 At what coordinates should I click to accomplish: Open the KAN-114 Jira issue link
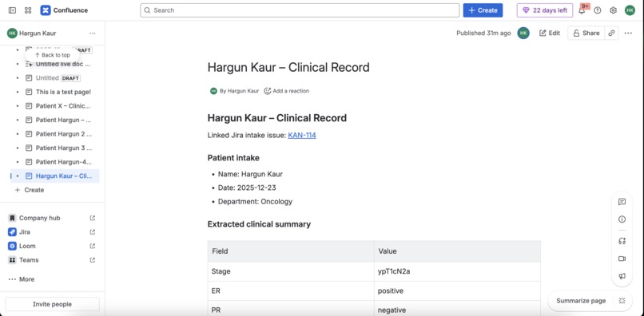[x=302, y=135]
